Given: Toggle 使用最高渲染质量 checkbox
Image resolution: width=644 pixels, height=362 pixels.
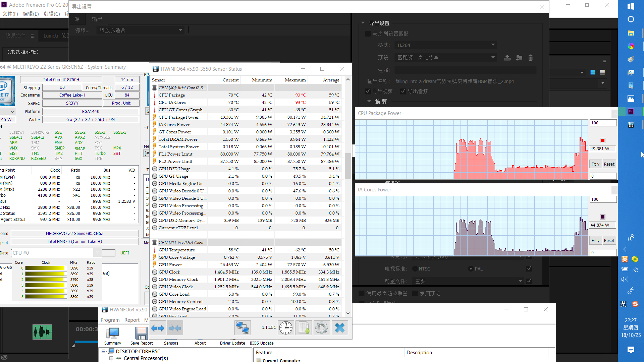Looking at the screenshot, I should [362, 293].
